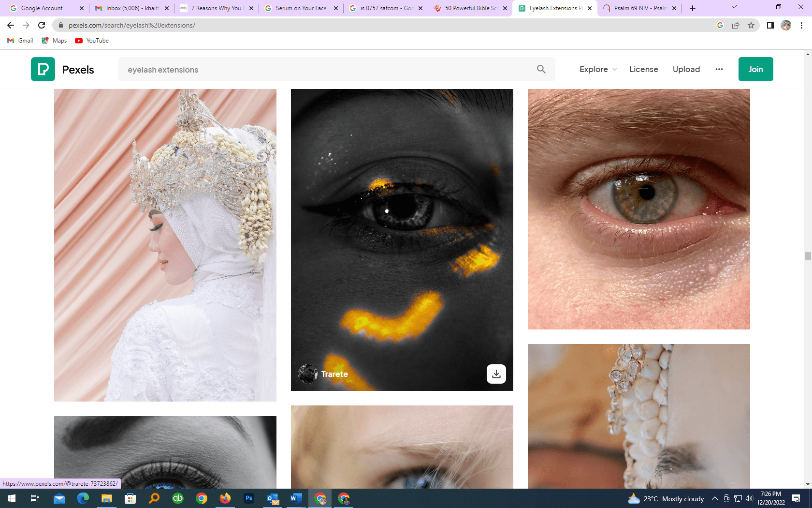Switch to the Psalm 69 NIV tab
812x508 pixels.
point(639,8)
